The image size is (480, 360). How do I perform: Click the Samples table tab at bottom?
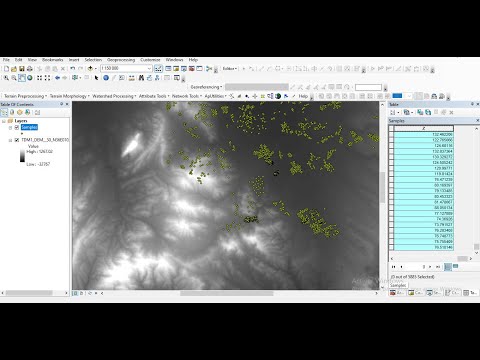[398, 285]
